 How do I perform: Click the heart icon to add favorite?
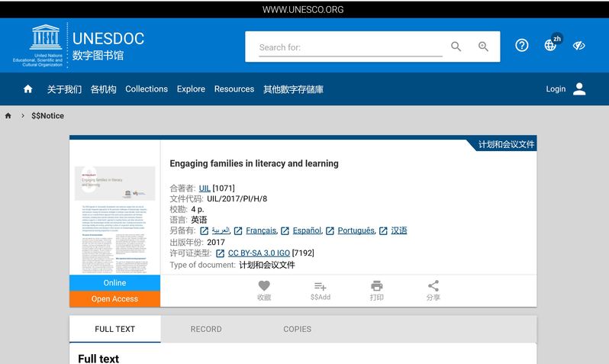264,286
